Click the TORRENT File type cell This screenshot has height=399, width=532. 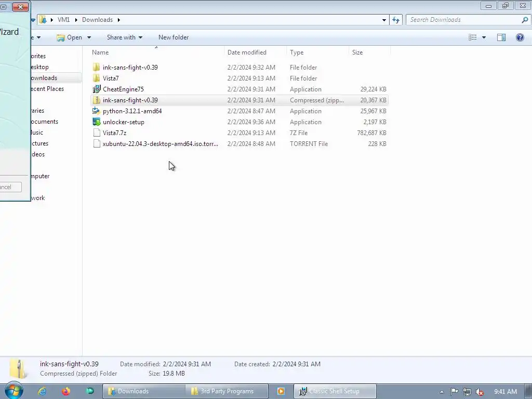pos(309,143)
